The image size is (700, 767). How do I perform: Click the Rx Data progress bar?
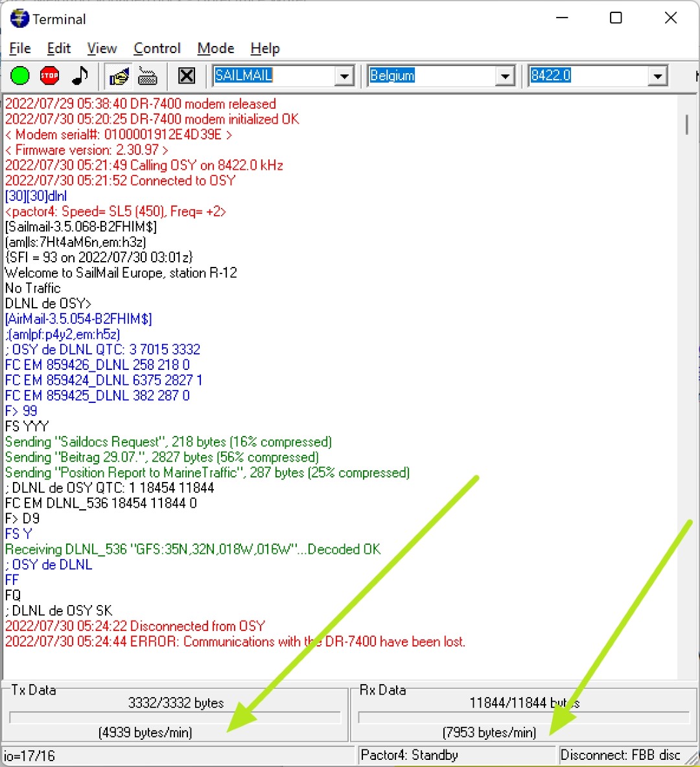coord(524,718)
